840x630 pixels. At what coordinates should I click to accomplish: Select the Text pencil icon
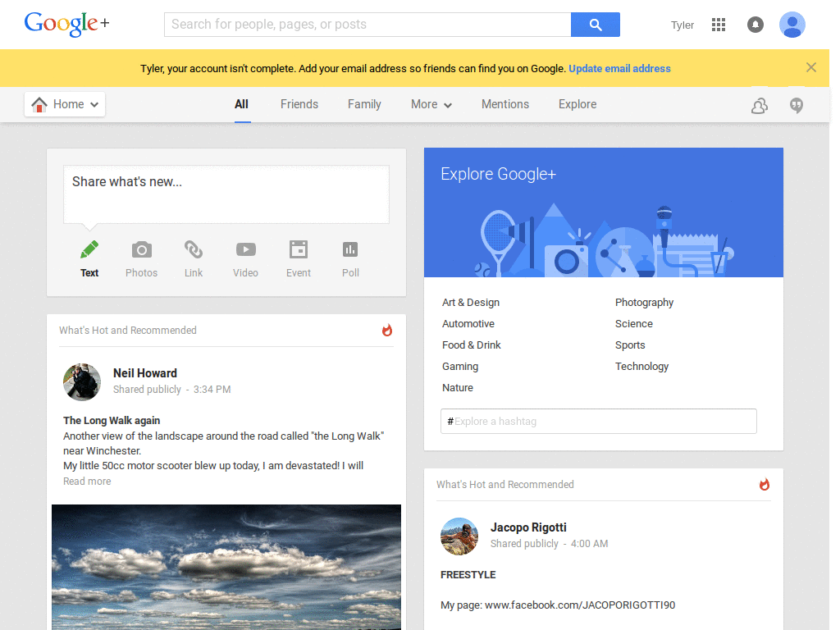(89, 249)
